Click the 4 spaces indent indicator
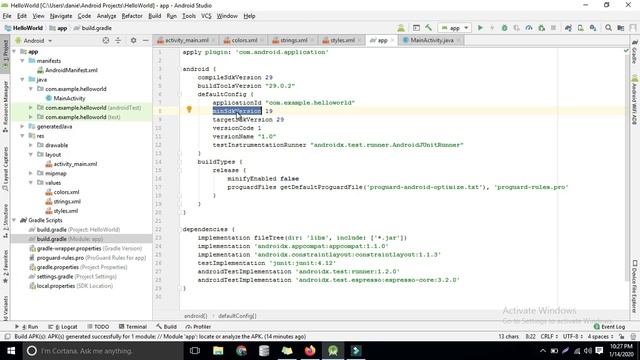The height and width of the screenshot is (360, 640). [600, 336]
